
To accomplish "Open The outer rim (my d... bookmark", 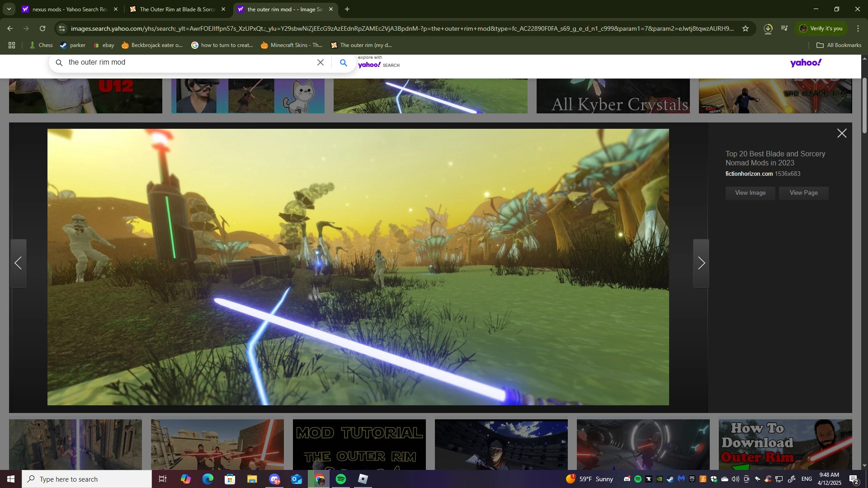I will [x=361, y=45].
